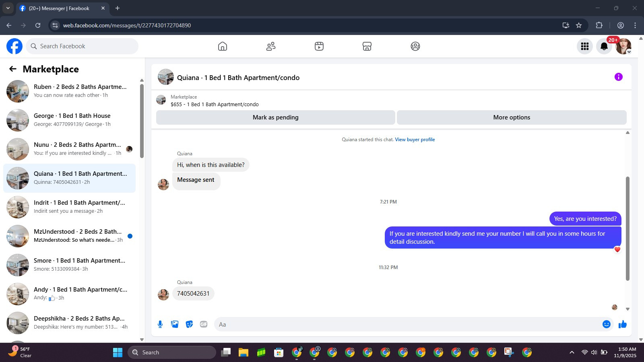Image resolution: width=644 pixels, height=362 pixels.
Task: Select the Quiana 1 Bed 1 Bath conversation
Action: (69, 178)
